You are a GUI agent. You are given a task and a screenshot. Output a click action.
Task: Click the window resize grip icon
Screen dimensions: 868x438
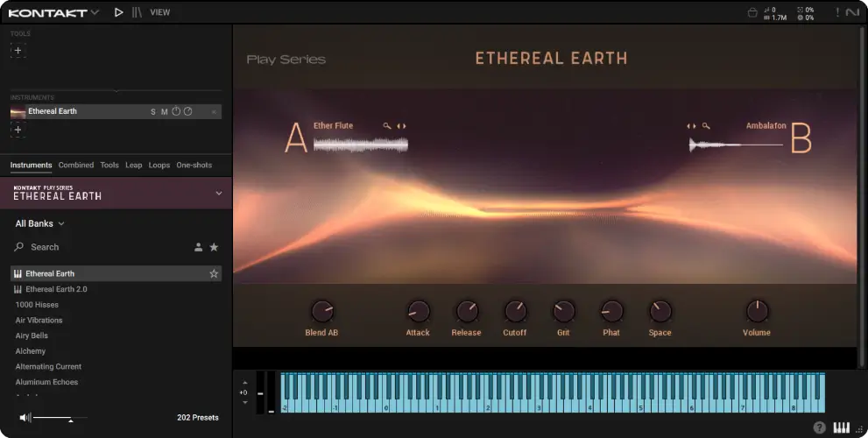point(860,428)
